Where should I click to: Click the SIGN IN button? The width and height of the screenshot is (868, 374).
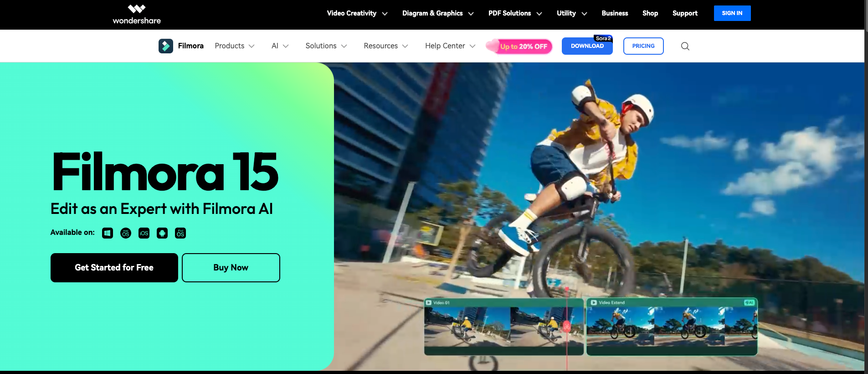(x=732, y=13)
